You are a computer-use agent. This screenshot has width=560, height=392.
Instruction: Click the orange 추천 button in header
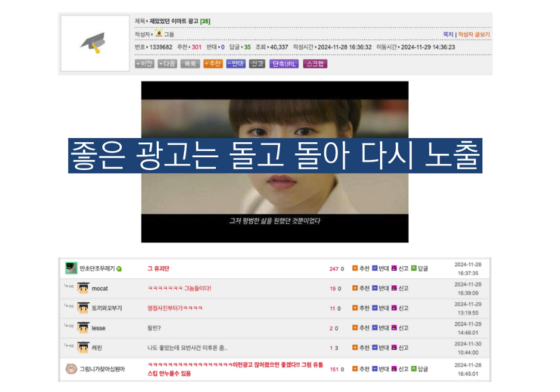pos(213,64)
